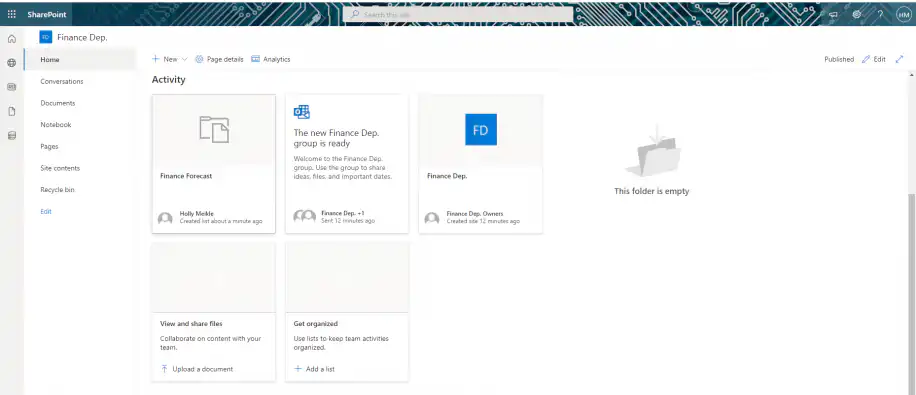Expand content with the double-arrow icon
916x395 pixels.
click(900, 59)
